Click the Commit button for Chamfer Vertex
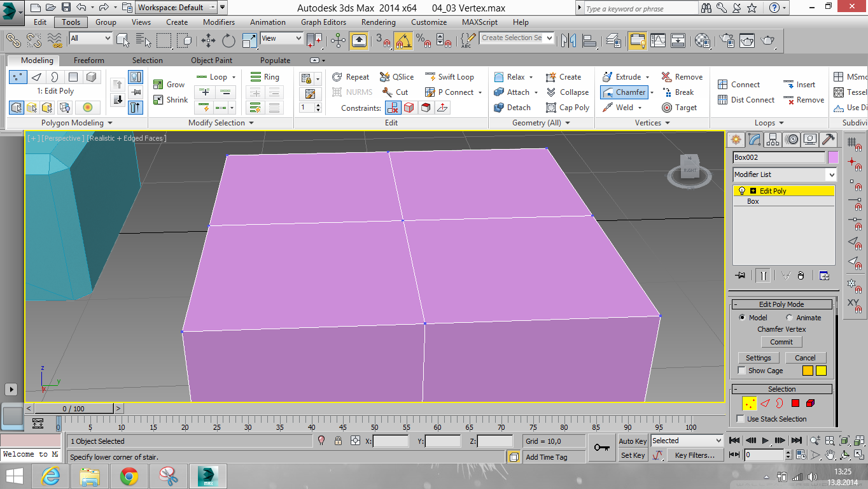The height and width of the screenshot is (489, 868). click(781, 342)
